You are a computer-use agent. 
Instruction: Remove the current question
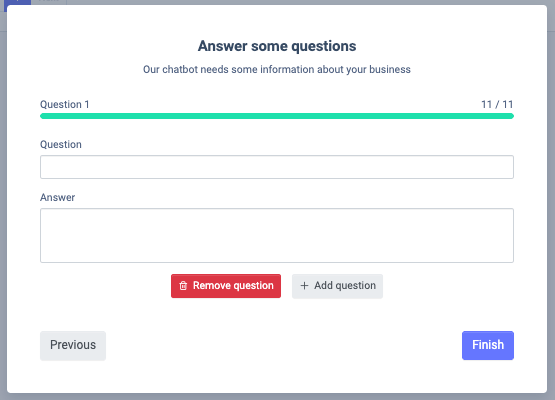[x=226, y=286]
